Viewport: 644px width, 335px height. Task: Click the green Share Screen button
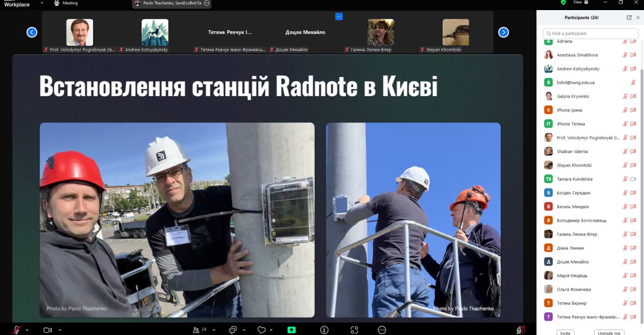coord(292,330)
